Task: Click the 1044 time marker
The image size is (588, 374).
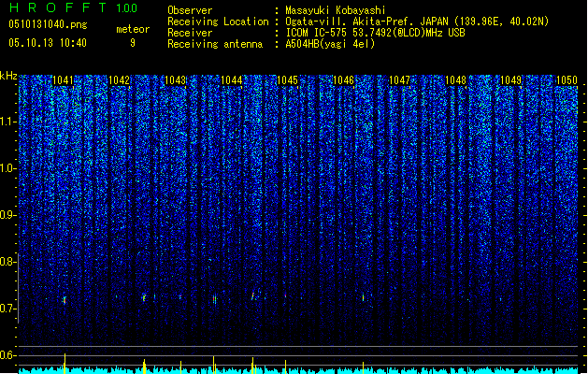Action: pyautogui.click(x=232, y=80)
